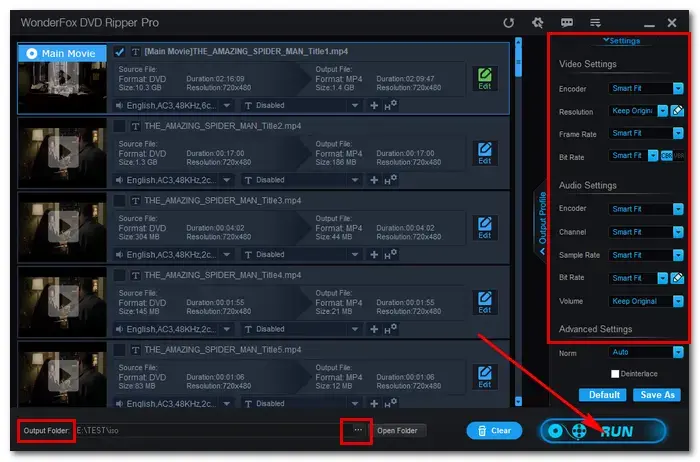Expand subtitle Disabled dropdown for Title1
700x462 pixels.
pyautogui.click(x=354, y=106)
